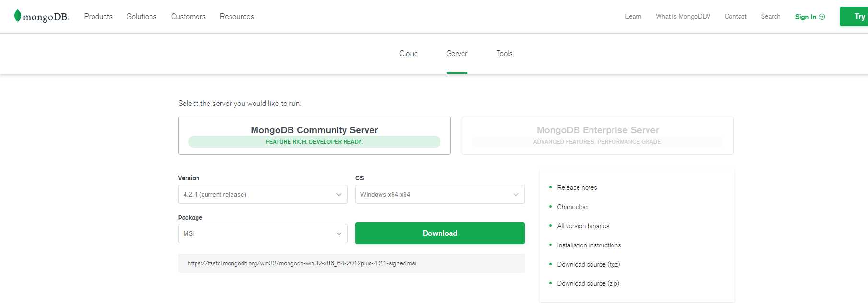Open Search in the header
Image resolution: width=868 pixels, height=303 pixels.
coord(770,16)
